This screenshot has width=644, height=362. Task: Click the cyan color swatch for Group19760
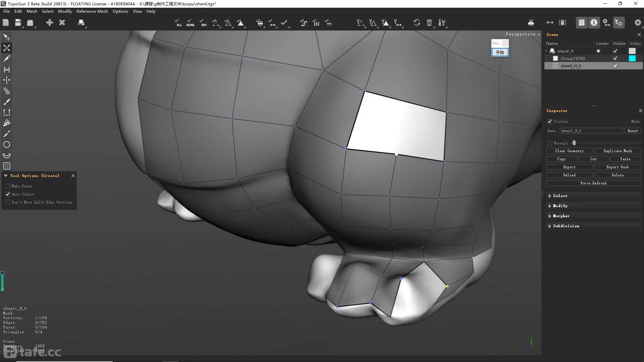[x=632, y=58]
